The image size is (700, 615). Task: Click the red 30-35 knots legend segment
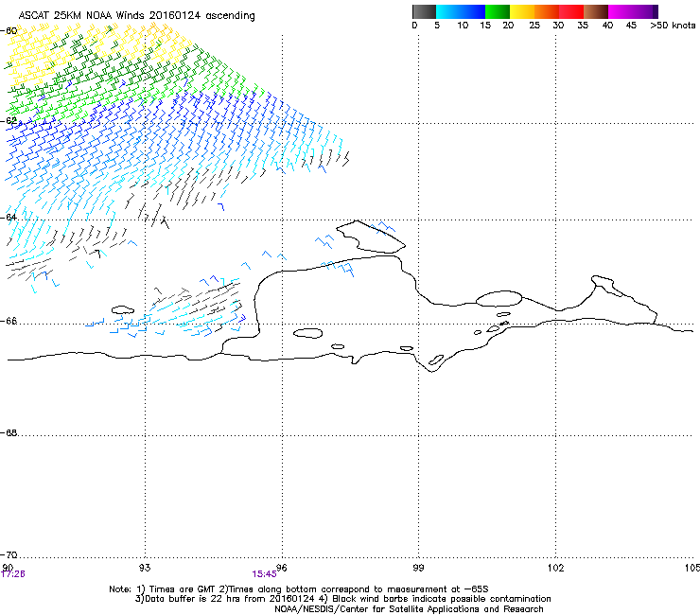(x=571, y=11)
